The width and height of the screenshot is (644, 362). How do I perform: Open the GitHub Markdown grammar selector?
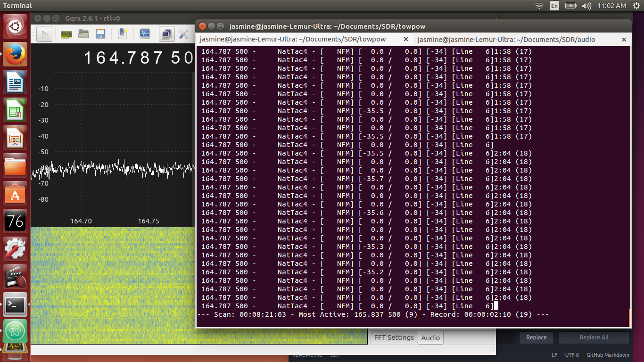tap(608, 355)
